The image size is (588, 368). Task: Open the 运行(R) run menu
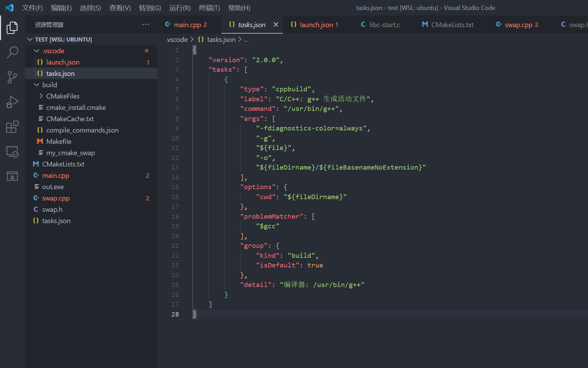180,8
